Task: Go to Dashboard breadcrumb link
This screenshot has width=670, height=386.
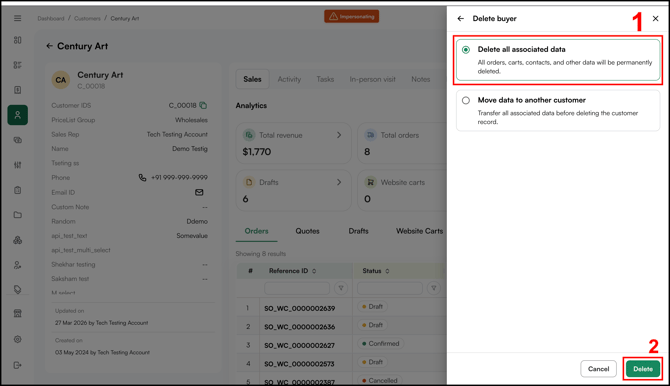Action: pyautogui.click(x=51, y=18)
